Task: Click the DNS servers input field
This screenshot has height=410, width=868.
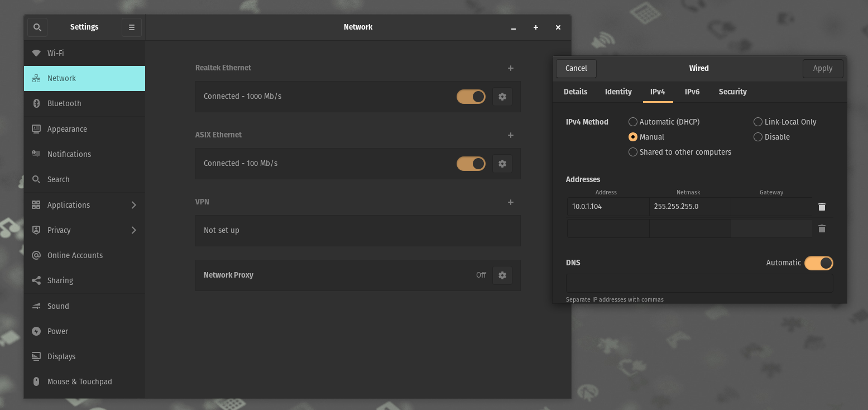Action: 699,283
